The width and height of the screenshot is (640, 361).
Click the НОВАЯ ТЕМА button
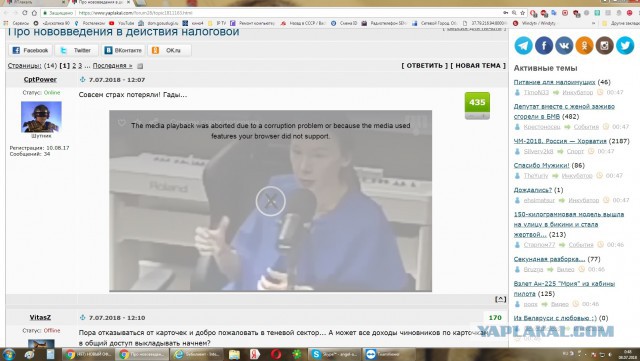pos(478,65)
